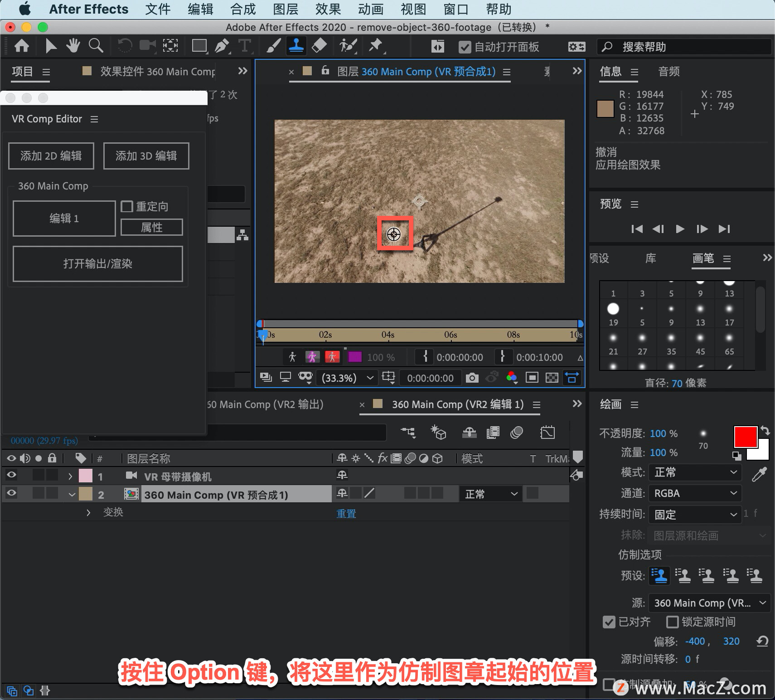The height and width of the screenshot is (700, 775).
Task: Activate the Roto Brush tool
Action: [x=348, y=46]
